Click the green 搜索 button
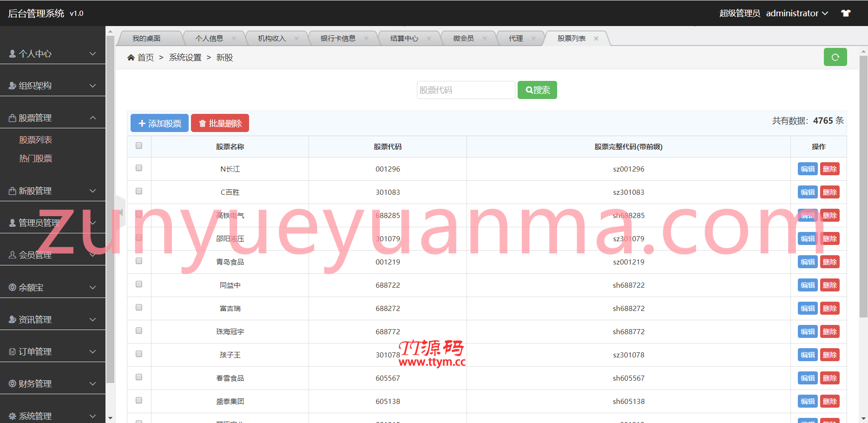Image resolution: width=868 pixels, height=423 pixels. click(x=537, y=90)
